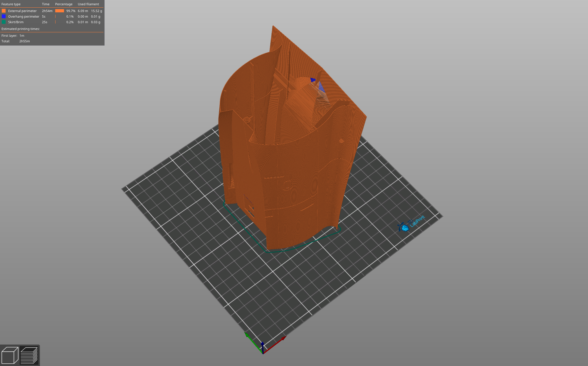The image size is (588, 366).
Task: Select the sliced layers preview icon
Action: [x=29, y=355]
